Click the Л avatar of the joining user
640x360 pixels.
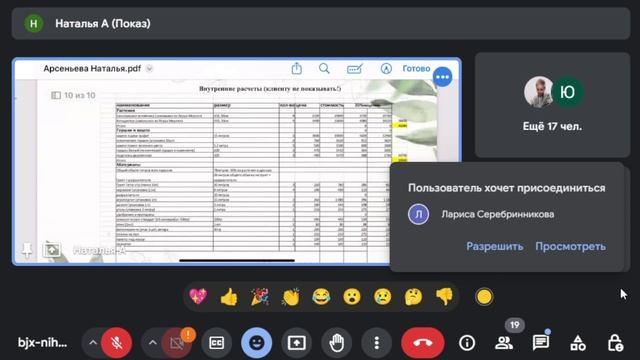(x=418, y=214)
